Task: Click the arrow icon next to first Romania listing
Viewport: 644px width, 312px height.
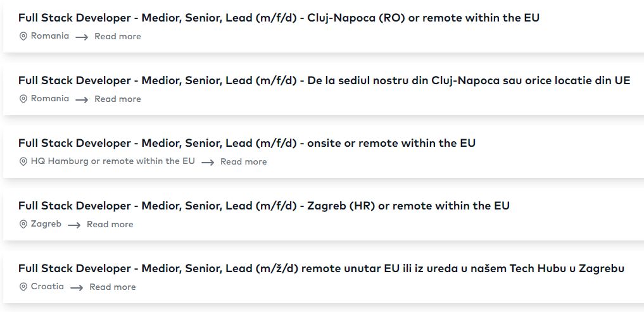Action: coord(82,37)
